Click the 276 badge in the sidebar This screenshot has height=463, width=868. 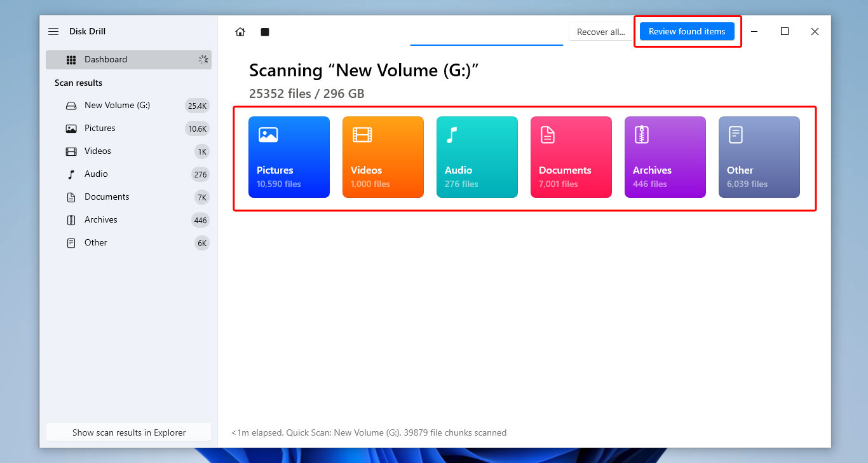(x=201, y=174)
